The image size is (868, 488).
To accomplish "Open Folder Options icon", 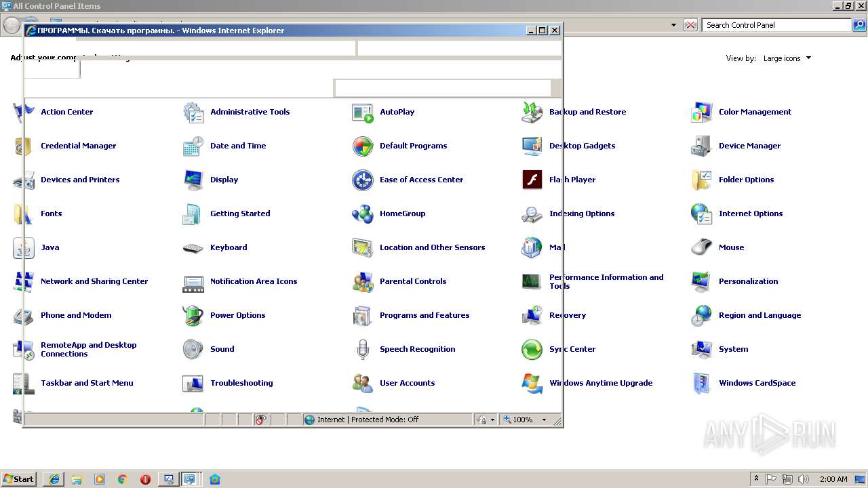I will pos(702,180).
